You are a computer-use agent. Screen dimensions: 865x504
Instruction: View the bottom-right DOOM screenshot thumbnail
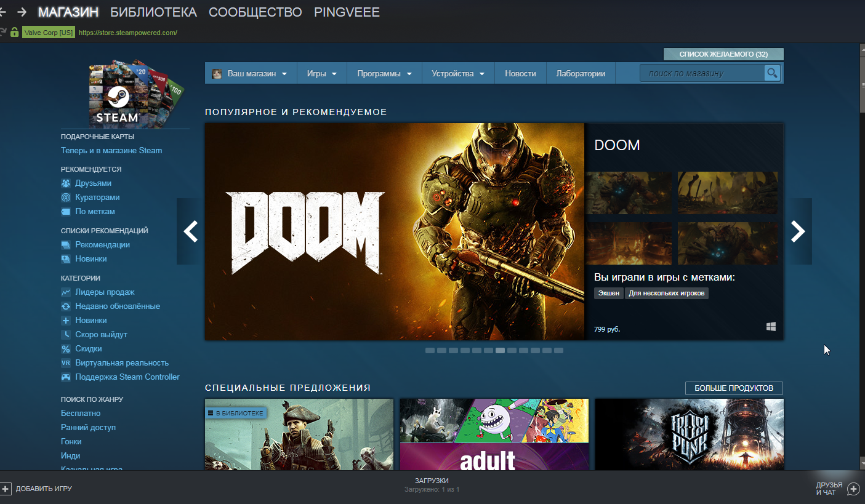coord(728,244)
